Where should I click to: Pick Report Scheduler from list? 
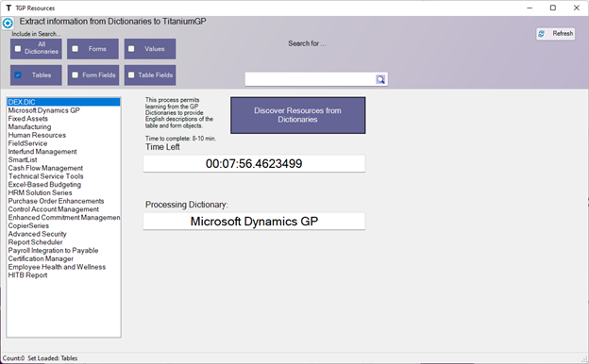click(63, 242)
